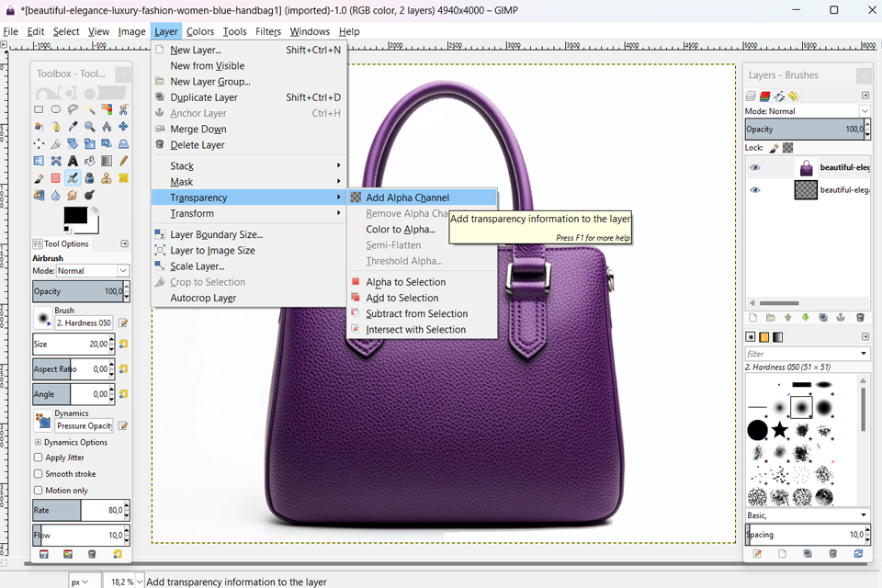Select the Rectangle Select tool

[39, 109]
